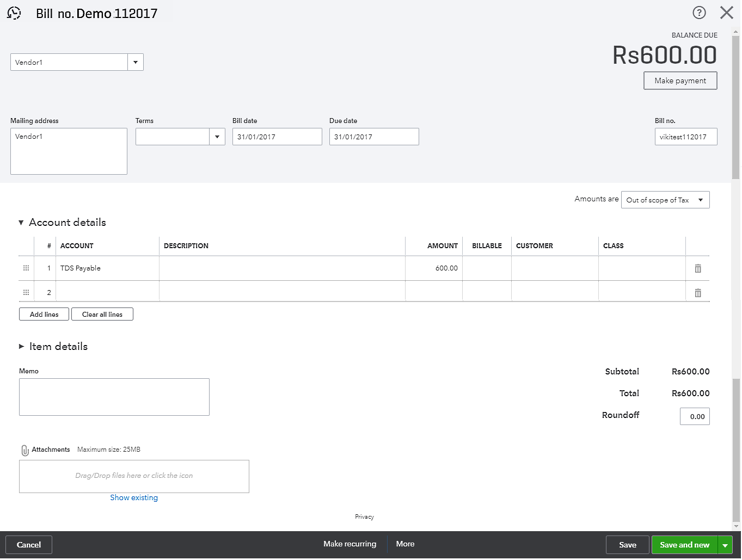The height and width of the screenshot is (560, 742).
Task: Collapse the Account details section
Action: click(x=21, y=223)
